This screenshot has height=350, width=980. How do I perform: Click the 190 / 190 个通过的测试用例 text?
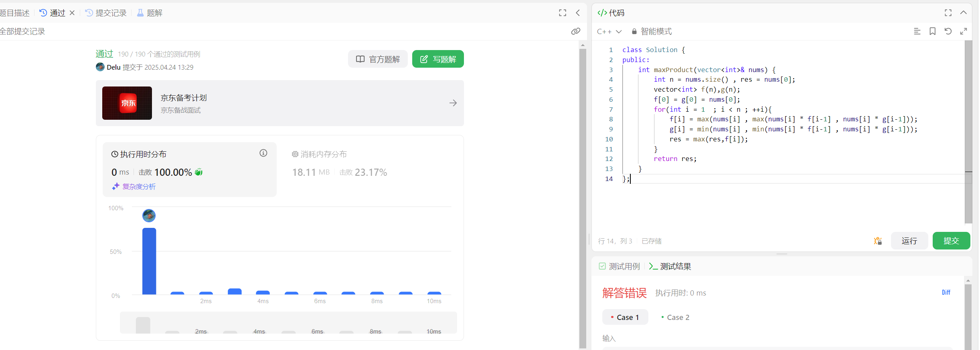159,54
